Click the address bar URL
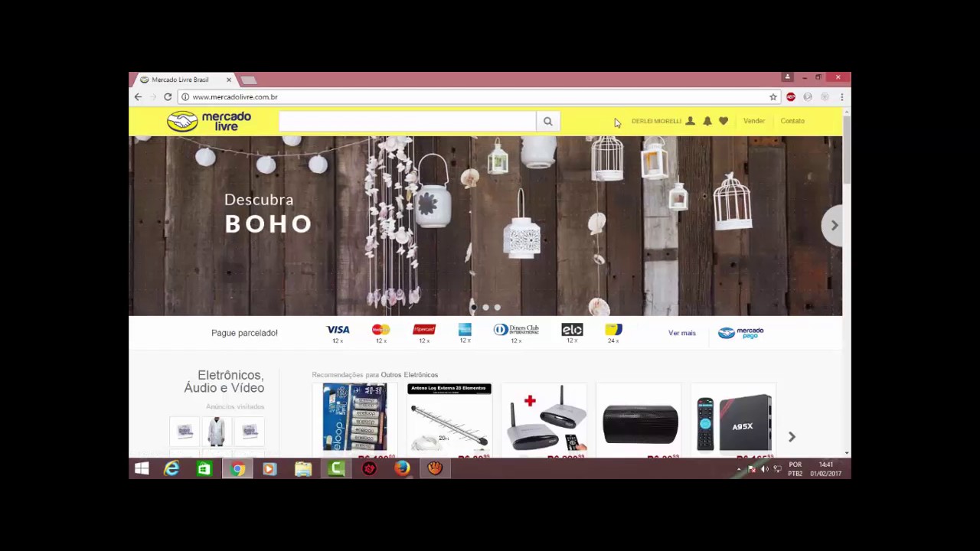This screenshot has height=551, width=980. [x=235, y=97]
